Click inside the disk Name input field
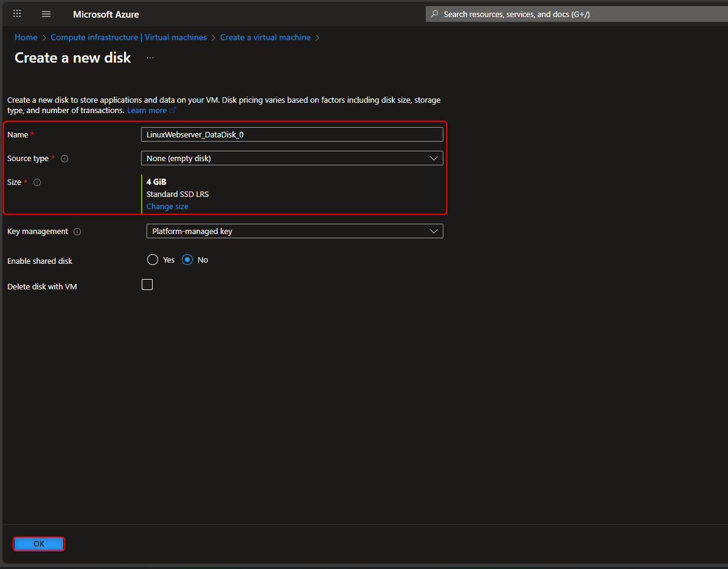This screenshot has width=728, height=569. tap(292, 134)
